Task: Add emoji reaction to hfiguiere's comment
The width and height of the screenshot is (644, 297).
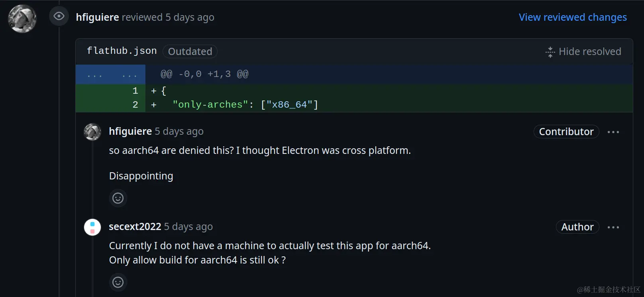Action: (x=118, y=198)
